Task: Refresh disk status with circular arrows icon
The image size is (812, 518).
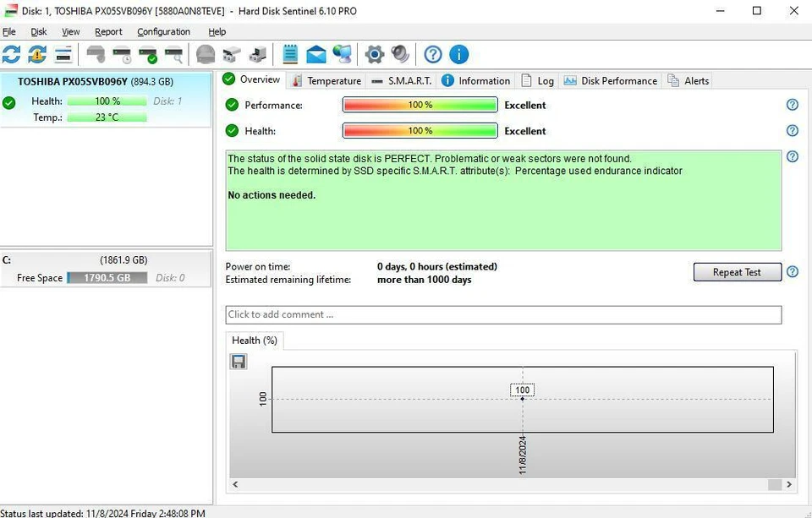Action: (x=11, y=54)
